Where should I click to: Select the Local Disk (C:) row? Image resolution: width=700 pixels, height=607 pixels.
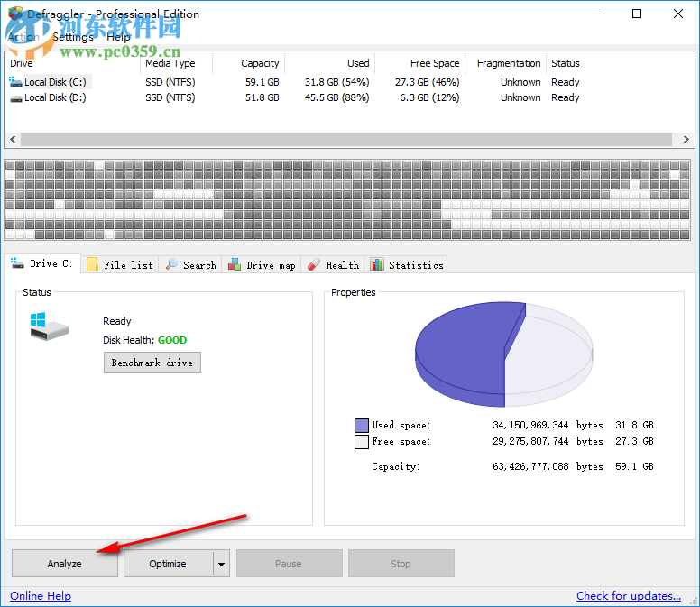tap(295, 82)
